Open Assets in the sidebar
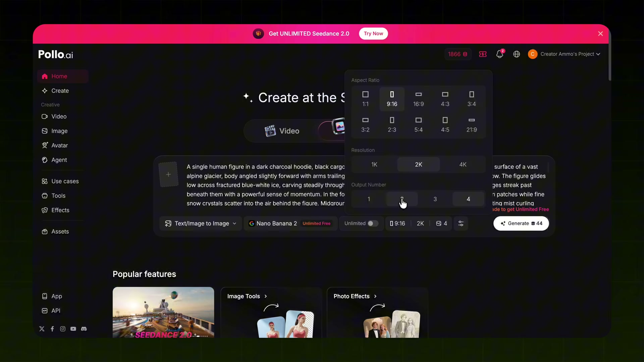 point(63,232)
